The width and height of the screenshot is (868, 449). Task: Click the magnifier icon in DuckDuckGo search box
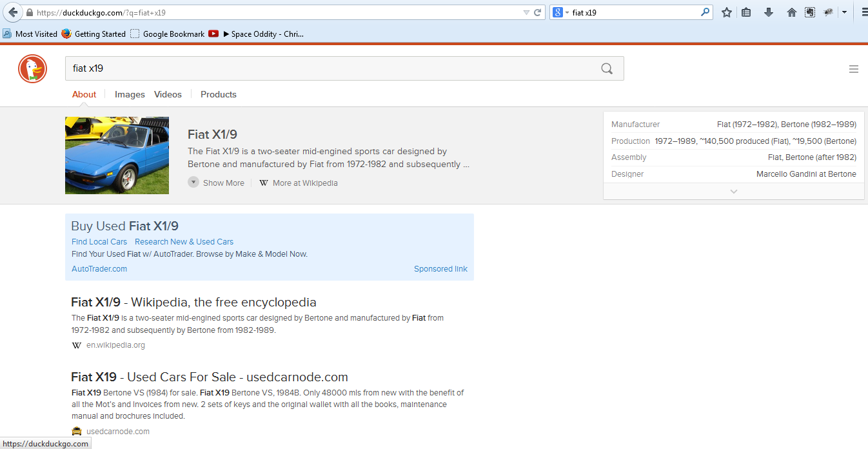pyautogui.click(x=606, y=69)
